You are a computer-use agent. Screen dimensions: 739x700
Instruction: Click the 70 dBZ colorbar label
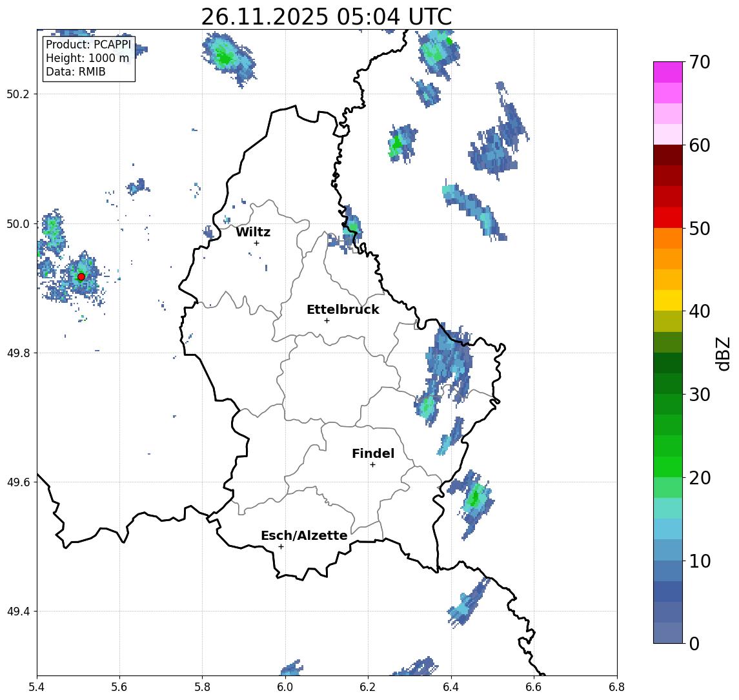(700, 62)
